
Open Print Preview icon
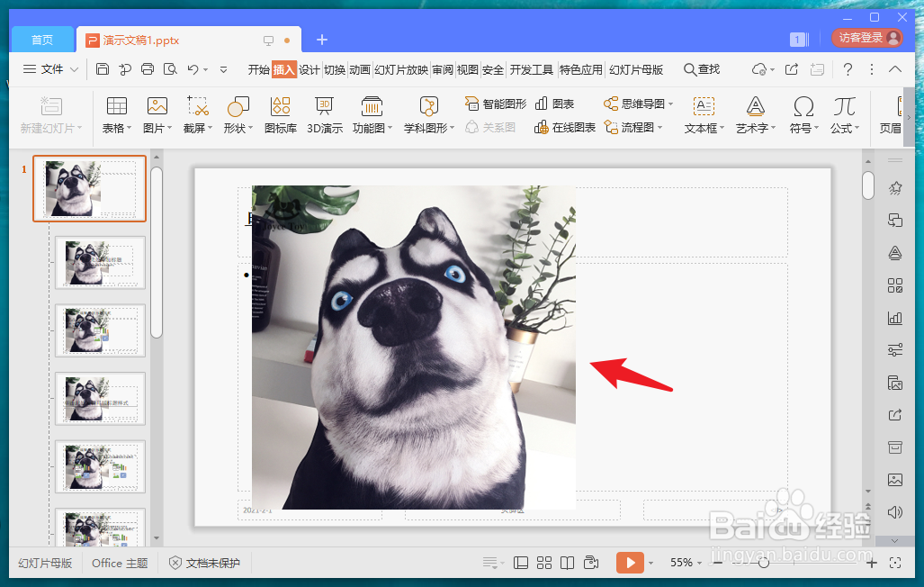click(x=170, y=69)
